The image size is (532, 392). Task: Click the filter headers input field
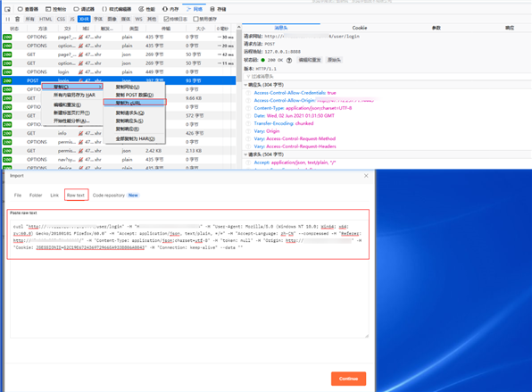pyautogui.click(x=387, y=77)
